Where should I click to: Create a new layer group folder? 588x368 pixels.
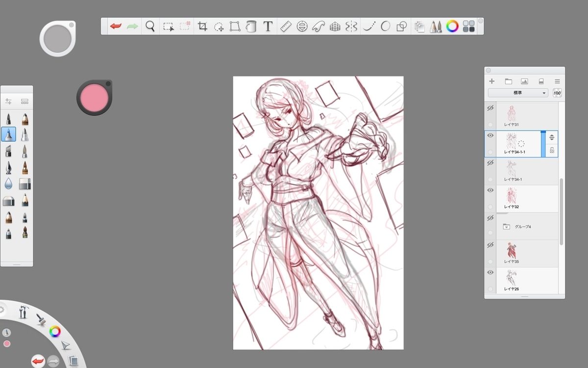508,81
